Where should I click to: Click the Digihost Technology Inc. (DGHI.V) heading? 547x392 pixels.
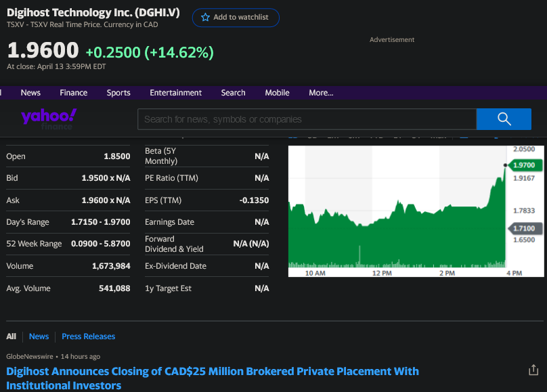coord(93,13)
